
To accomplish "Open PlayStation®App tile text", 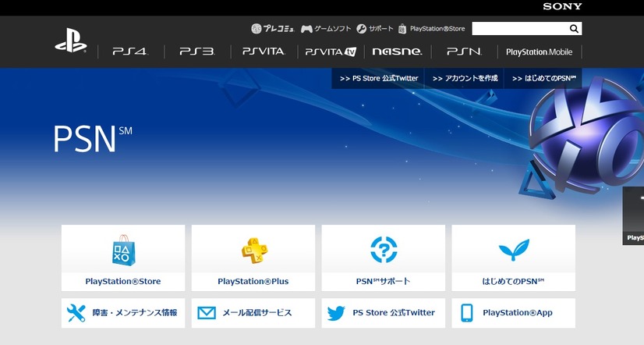I will pos(518,312).
